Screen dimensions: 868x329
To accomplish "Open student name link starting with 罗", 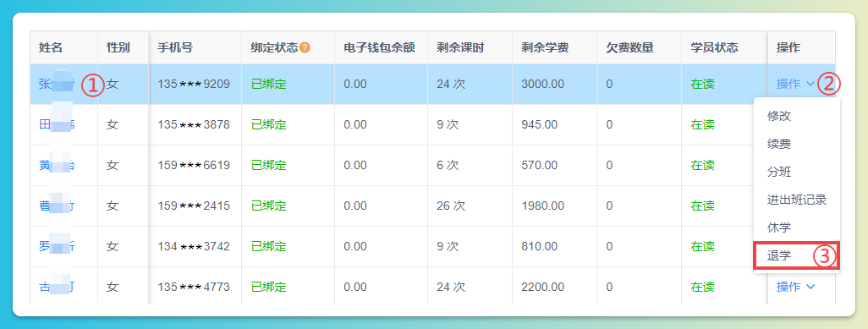I will point(57,246).
